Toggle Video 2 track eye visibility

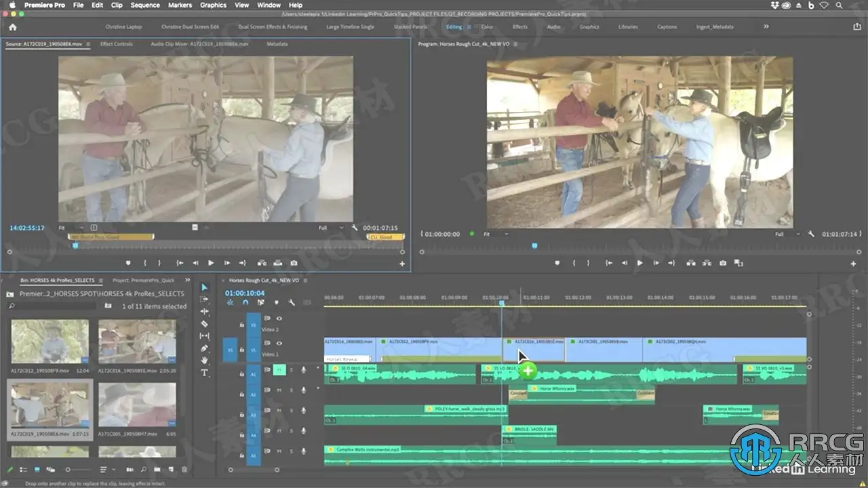[x=279, y=318]
